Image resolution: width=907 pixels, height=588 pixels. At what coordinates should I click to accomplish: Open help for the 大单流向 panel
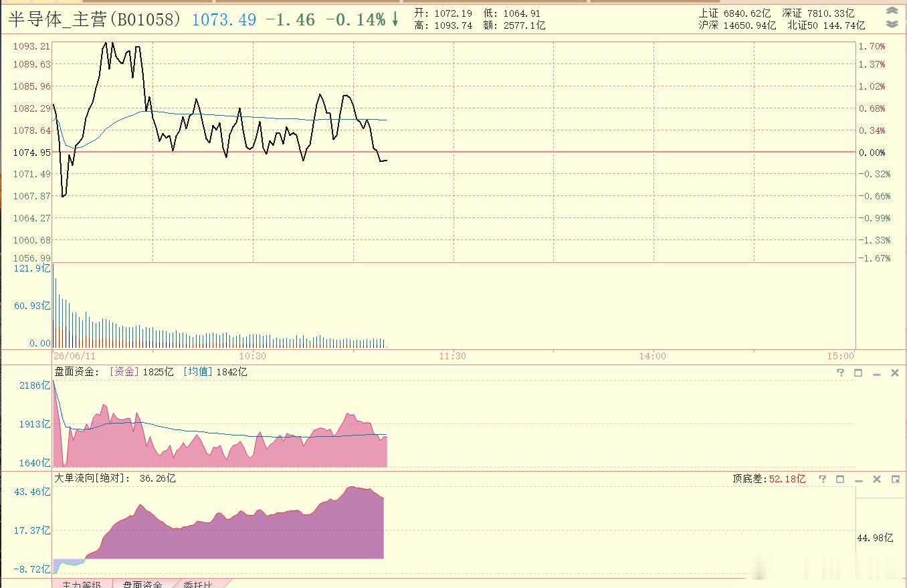(823, 479)
